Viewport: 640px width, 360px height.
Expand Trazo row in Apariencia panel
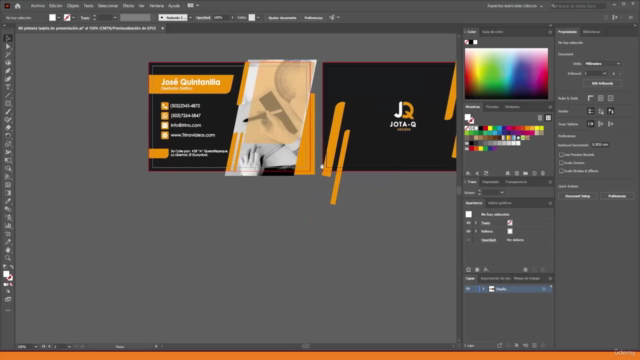(x=476, y=223)
